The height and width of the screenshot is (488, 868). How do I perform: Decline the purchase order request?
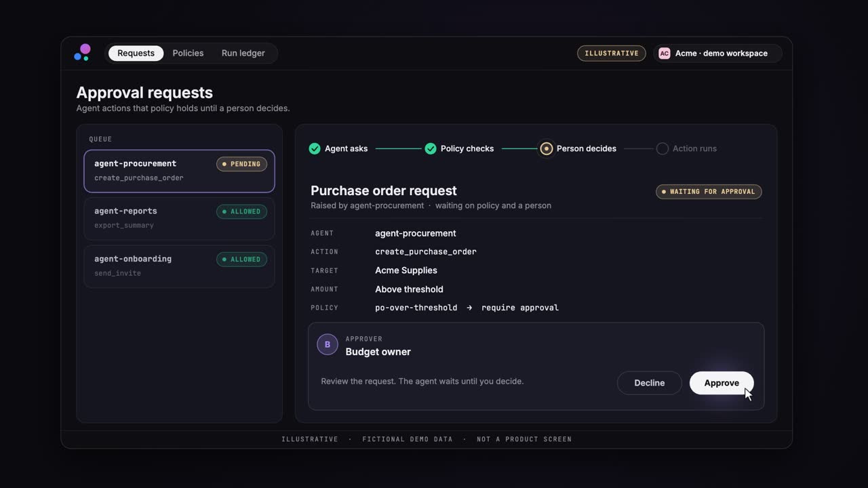tap(649, 383)
